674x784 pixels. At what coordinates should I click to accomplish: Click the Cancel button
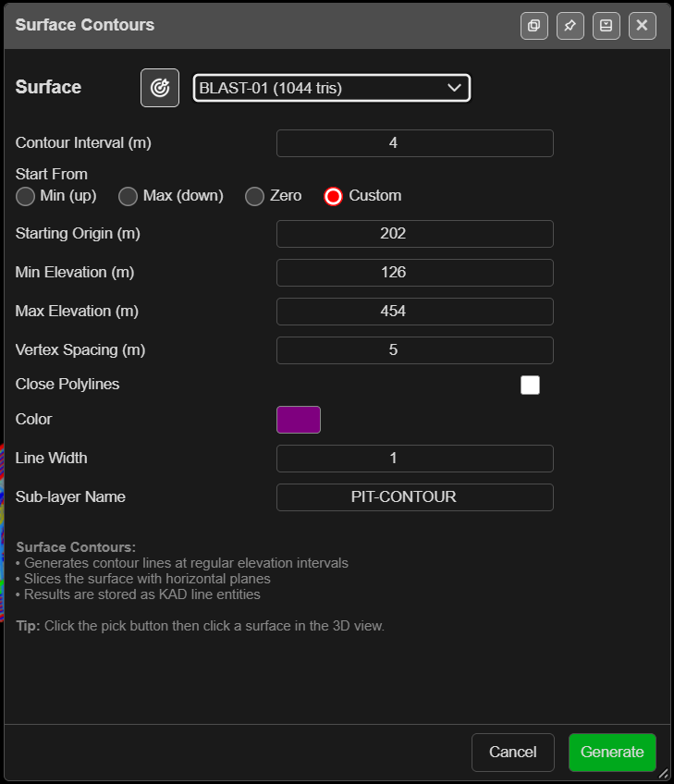point(512,752)
